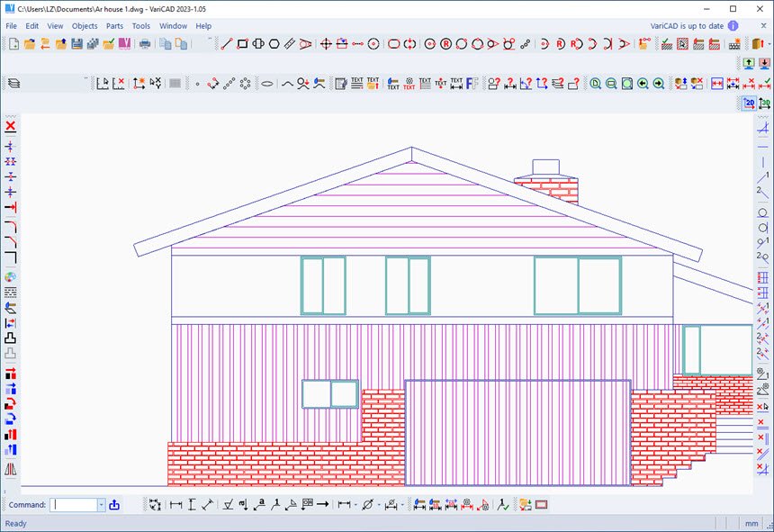This screenshot has width=774, height=532.
Task: Click the change color palette icon
Action: pyautogui.click(x=11, y=277)
